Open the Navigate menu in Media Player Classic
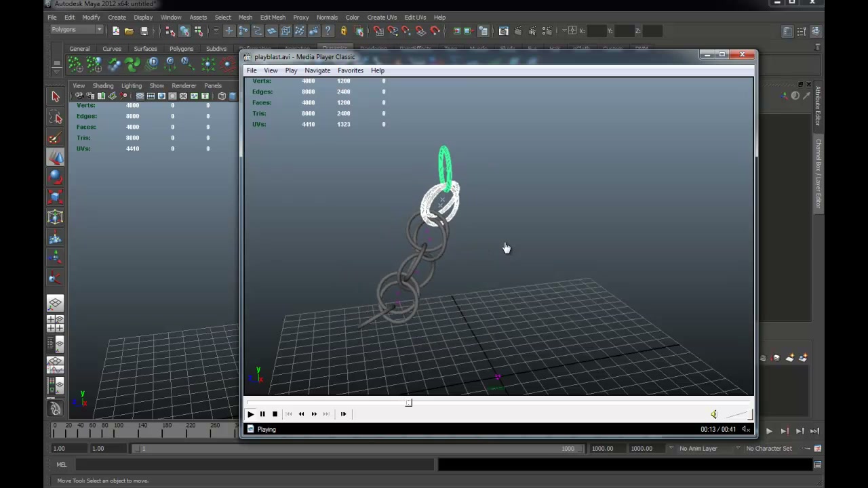The width and height of the screenshot is (868, 488). (x=317, y=70)
